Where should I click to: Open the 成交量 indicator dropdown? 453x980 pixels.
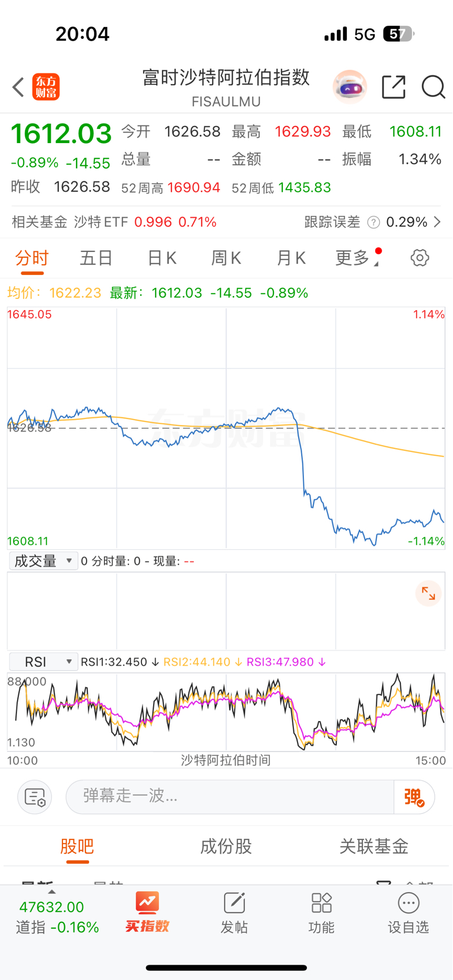[44, 561]
